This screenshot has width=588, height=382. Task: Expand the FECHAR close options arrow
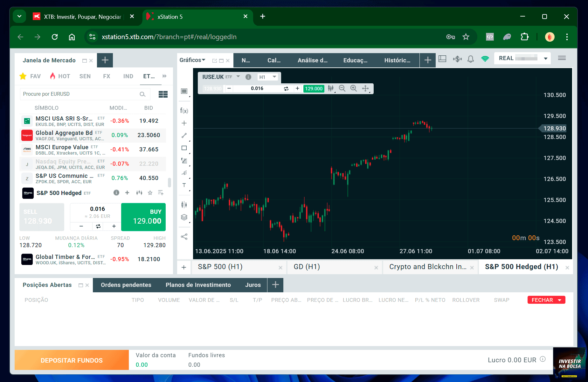[560, 300]
